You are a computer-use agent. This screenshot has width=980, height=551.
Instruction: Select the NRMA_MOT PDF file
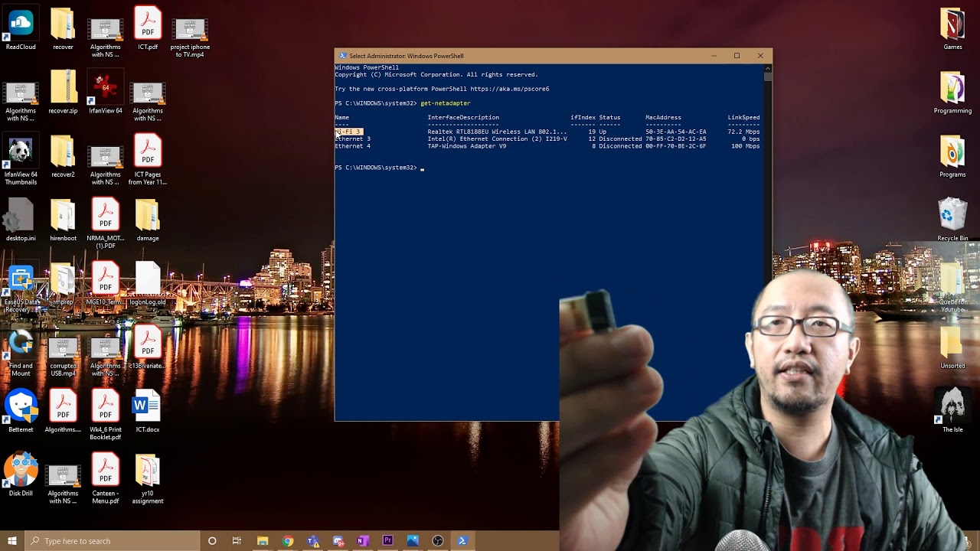click(105, 223)
